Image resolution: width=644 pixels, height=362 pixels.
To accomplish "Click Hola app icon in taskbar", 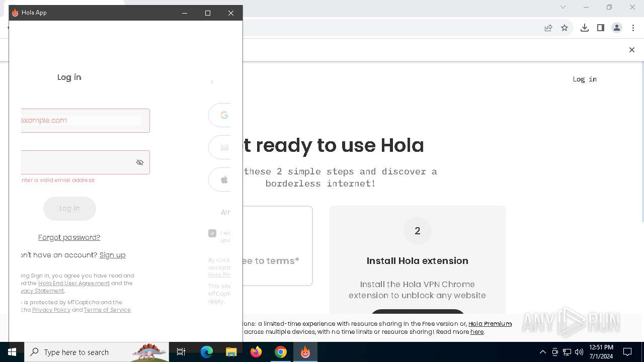I will click(x=305, y=352).
